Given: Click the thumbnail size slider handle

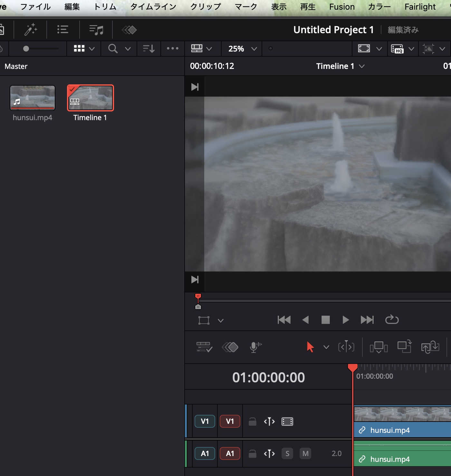Looking at the screenshot, I should pyautogui.click(x=26, y=49).
